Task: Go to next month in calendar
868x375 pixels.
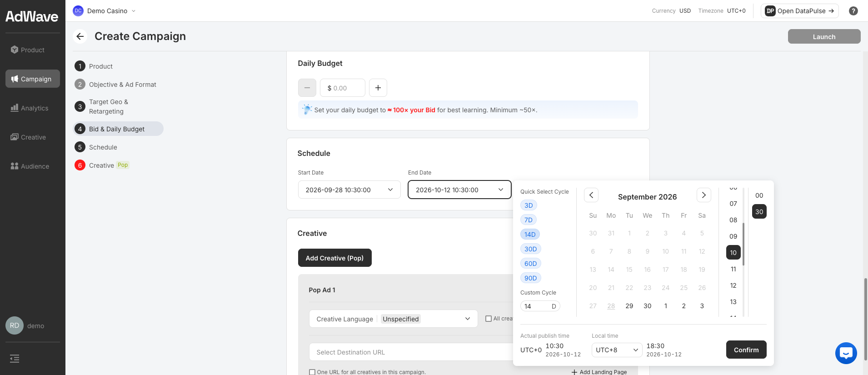Action: point(704,195)
